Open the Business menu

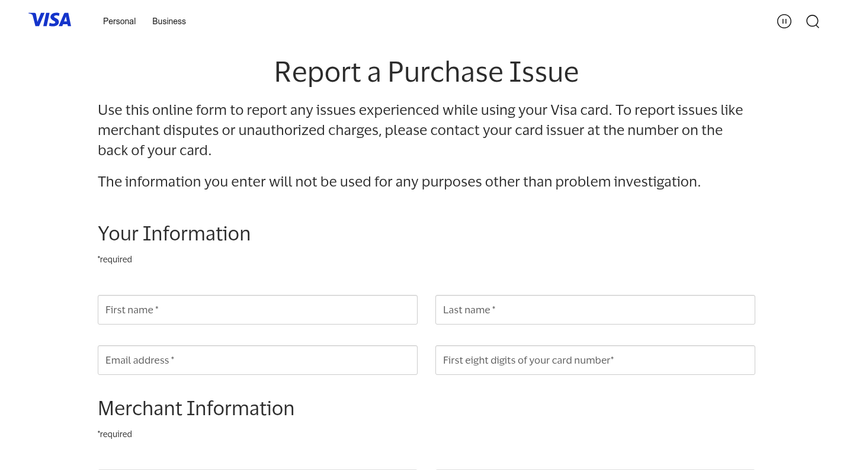click(169, 21)
